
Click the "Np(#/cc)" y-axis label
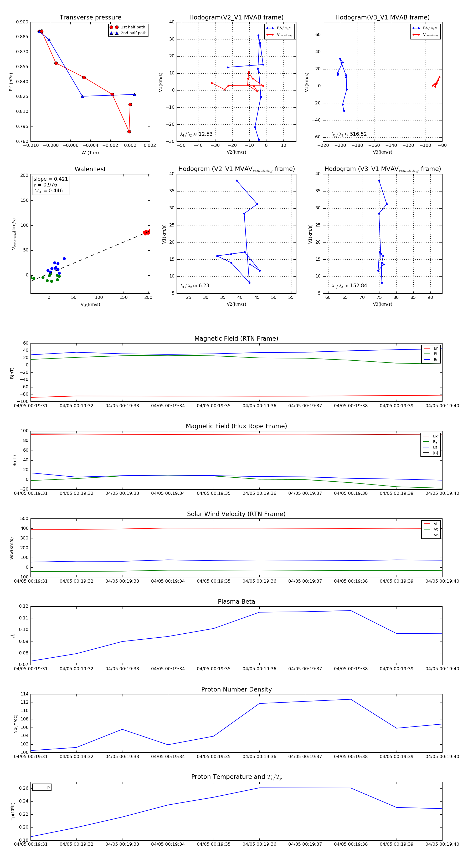16,724
